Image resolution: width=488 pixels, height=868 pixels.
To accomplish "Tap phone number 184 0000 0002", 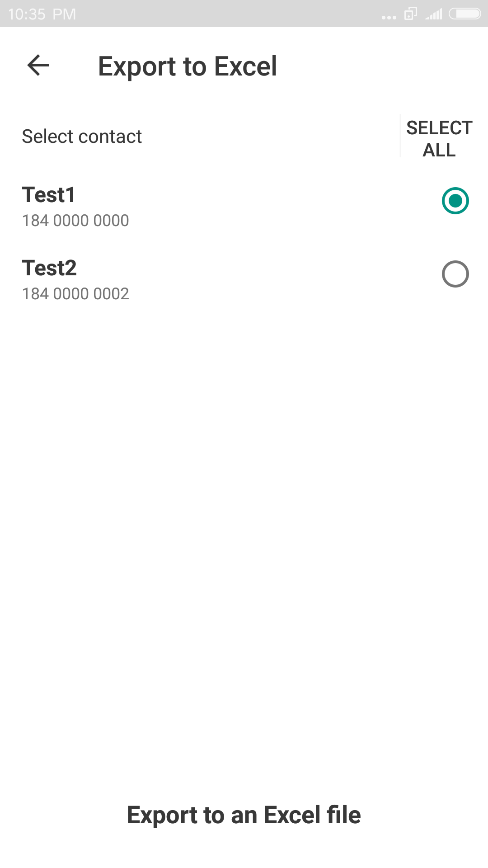I will pos(75,294).
